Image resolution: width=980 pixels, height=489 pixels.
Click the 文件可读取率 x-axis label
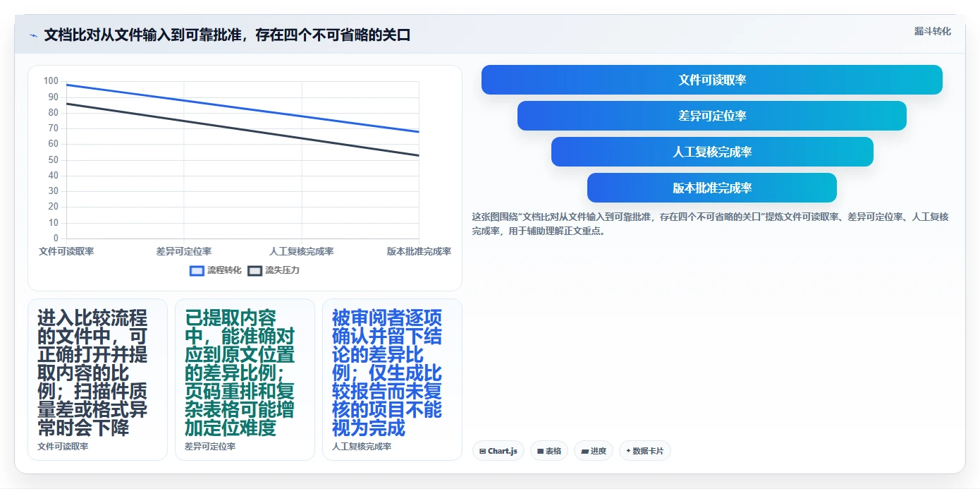click(66, 251)
